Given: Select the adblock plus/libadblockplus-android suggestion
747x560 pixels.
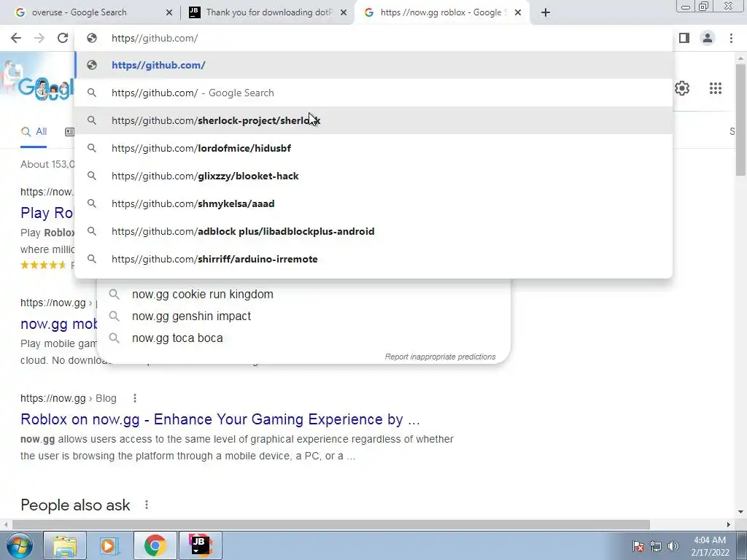Looking at the screenshot, I should pyautogui.click(x=373, y=231).
